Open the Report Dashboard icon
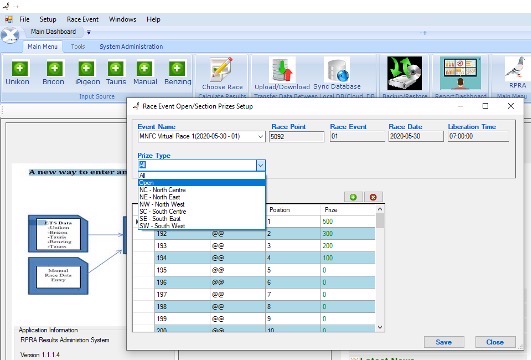The width and height of the screenshot is (531, 360). tap(460, 73)
